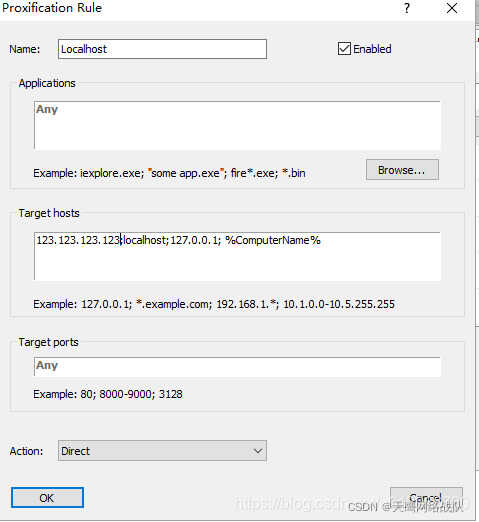Click the help question mark in title bar

click(407, 8)
